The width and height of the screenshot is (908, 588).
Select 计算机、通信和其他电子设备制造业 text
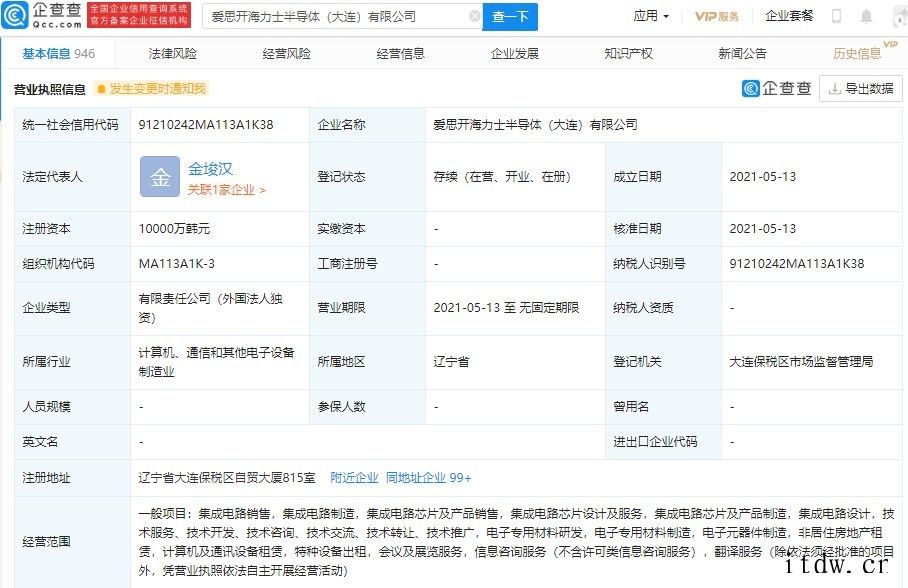(217, 361)
